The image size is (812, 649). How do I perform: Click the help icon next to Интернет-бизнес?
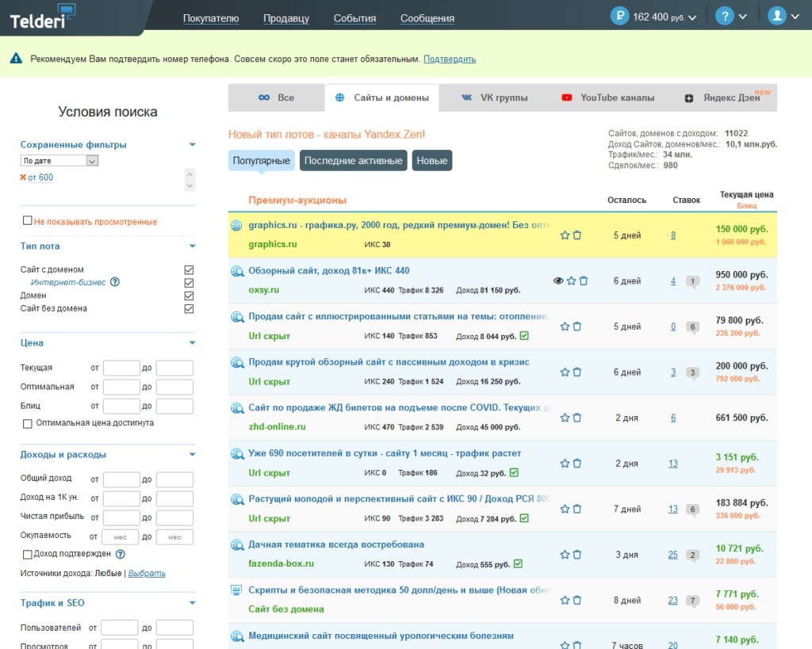point(115,282)
